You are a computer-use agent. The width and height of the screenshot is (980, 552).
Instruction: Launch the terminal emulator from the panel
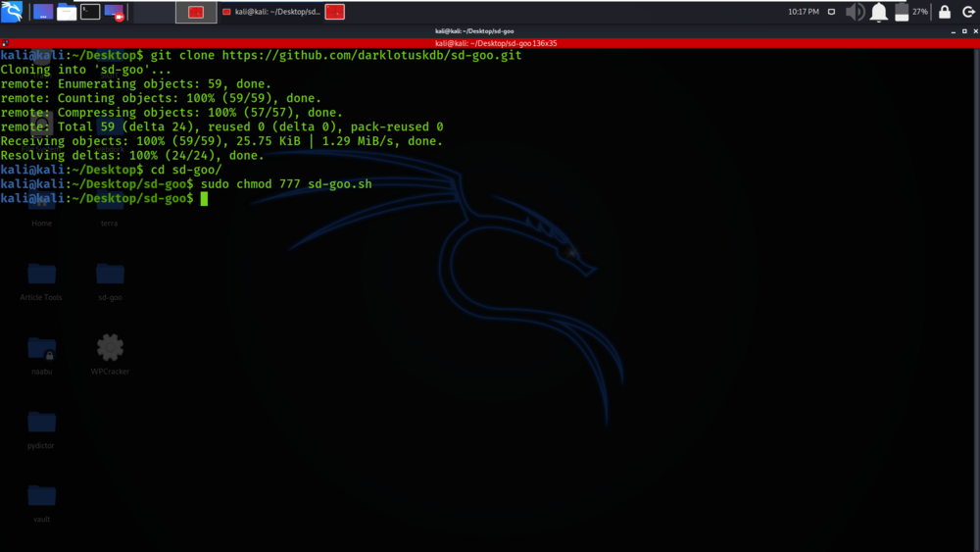click(90, 12)
